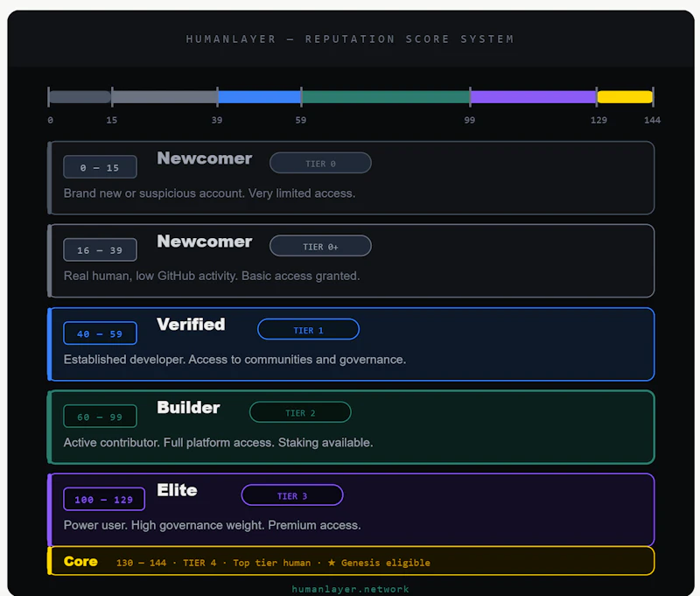
Task: Click the yellow 129–144 bar segment
Action: [625, 97]
